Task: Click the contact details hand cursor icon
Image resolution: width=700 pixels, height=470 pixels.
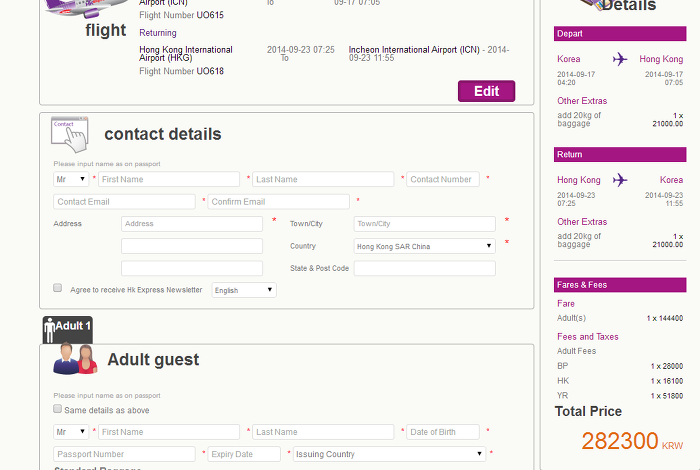Action: [x=70, y=135]
